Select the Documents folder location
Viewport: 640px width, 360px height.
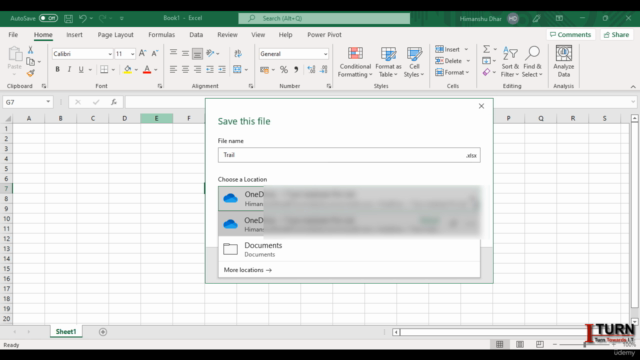click(349, 249)
